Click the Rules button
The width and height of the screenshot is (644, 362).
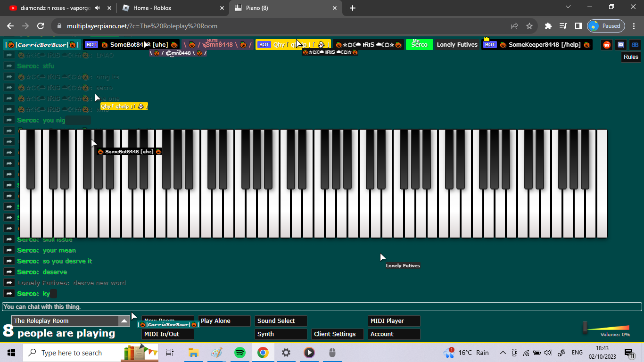click(x=631, y=57)
